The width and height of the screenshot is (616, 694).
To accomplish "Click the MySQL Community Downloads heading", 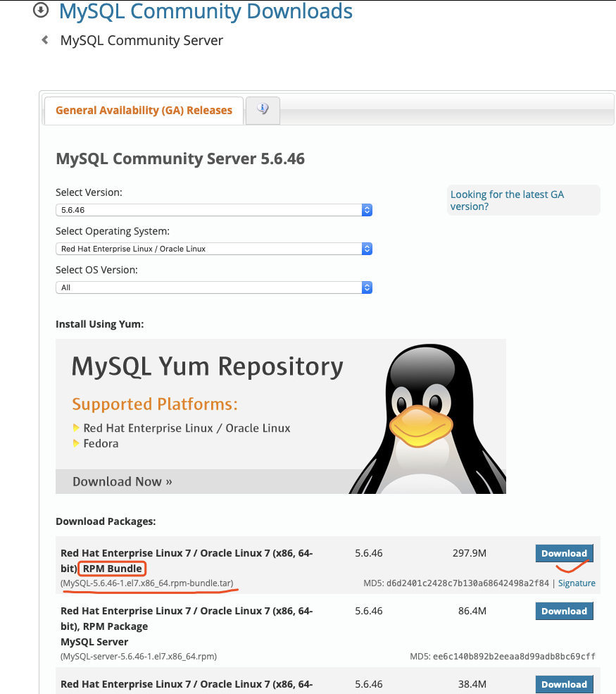I will pos(206,11).
